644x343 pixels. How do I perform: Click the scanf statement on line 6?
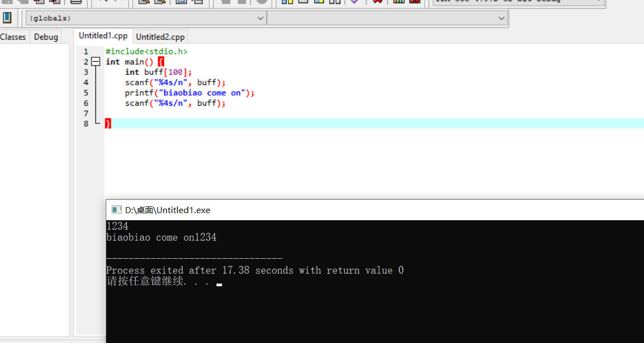click(x=175, y=103)
